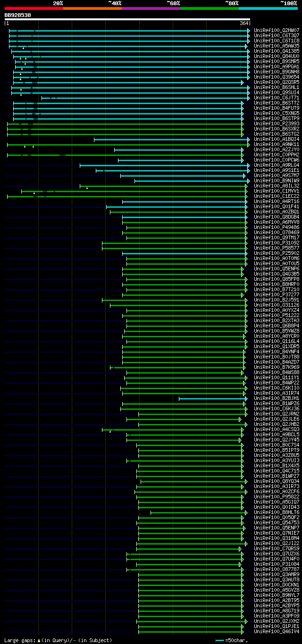Image resolution: width=302 pixels, height=644 pixels.
Task: Open hit UniRef100_A9PGA1
Action: coord(277,66)
